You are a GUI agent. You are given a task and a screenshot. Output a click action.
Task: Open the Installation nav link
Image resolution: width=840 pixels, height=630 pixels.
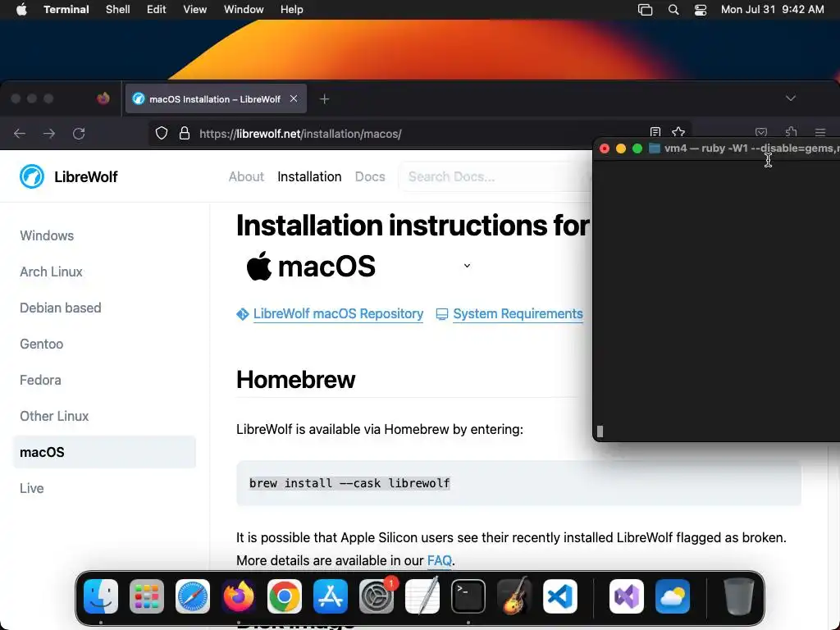(309, 177)
